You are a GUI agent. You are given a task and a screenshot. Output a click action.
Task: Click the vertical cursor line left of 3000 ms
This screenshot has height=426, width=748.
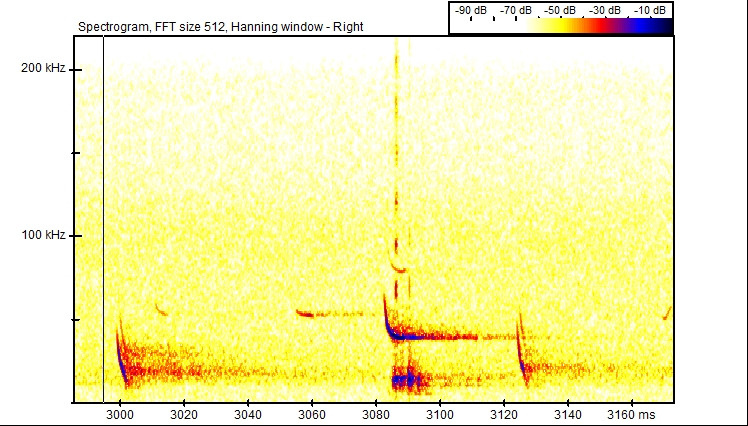[104, 220]
